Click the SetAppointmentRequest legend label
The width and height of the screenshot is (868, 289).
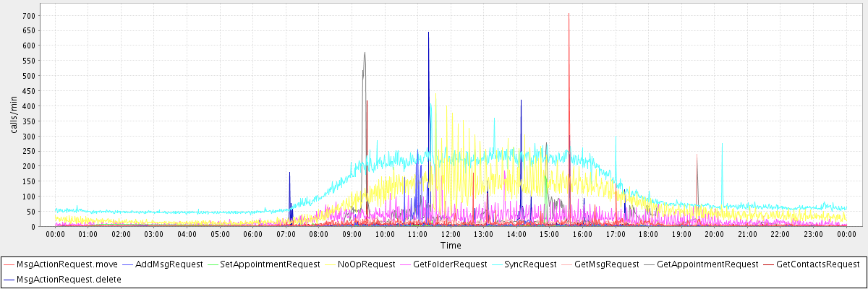pos(270,264)
